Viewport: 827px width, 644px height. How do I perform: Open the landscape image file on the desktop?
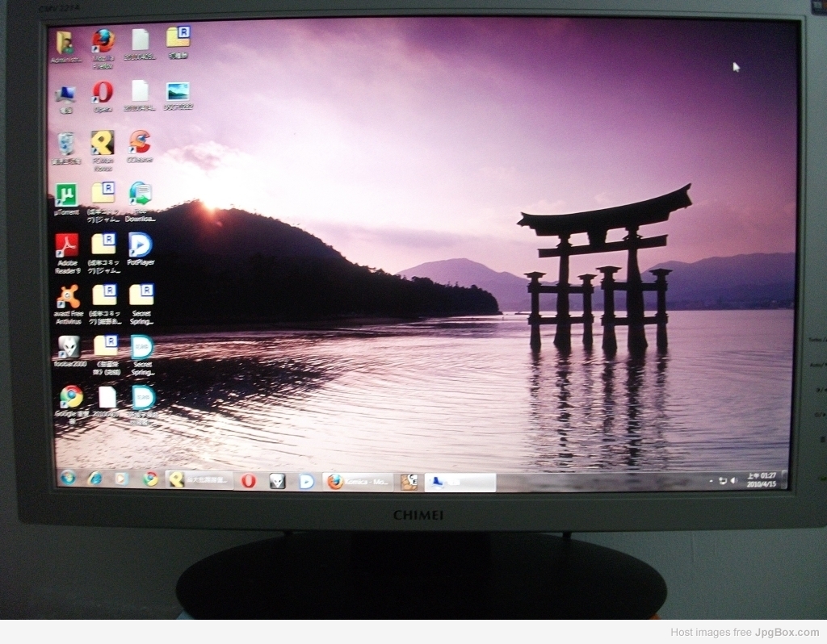pyautogui.click(x=178, y=92)
